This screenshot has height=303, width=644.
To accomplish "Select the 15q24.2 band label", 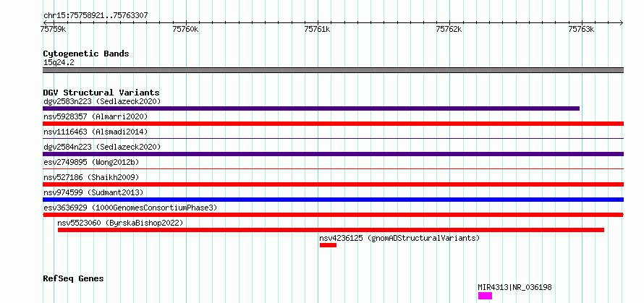I will [59, 63].
